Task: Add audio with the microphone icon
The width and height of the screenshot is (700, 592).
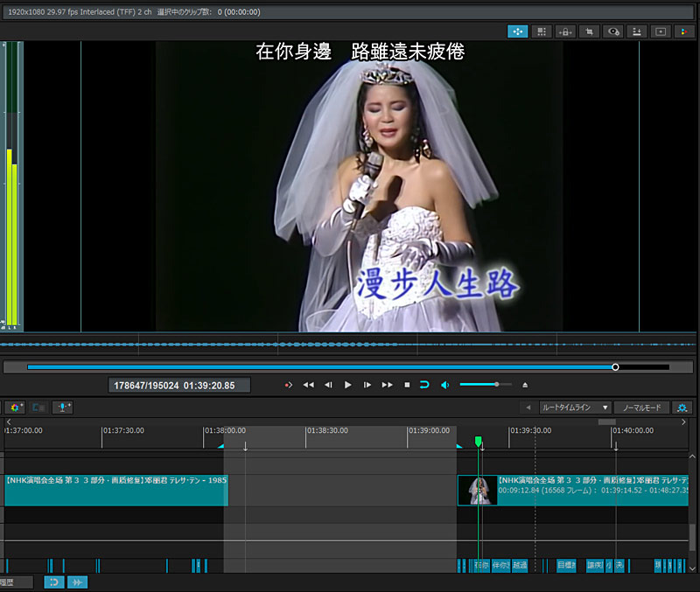Action: (63, 407)
